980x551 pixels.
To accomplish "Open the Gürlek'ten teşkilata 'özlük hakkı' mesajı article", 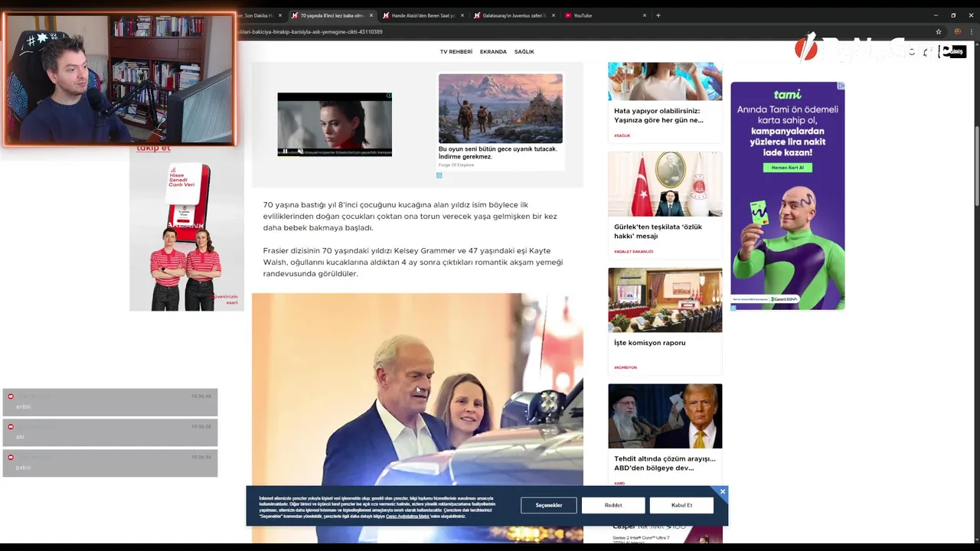I will [658, 231].
